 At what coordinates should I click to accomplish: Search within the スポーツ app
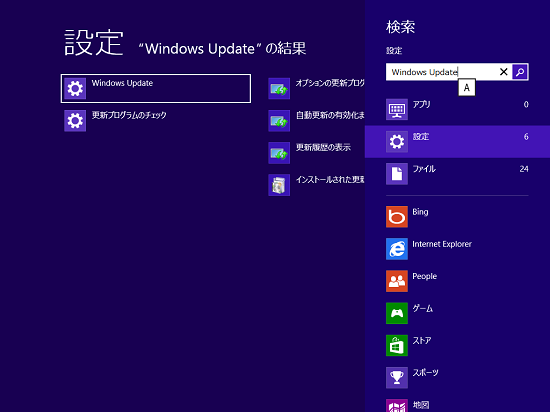pyautogui.click(x=457, y=378)
